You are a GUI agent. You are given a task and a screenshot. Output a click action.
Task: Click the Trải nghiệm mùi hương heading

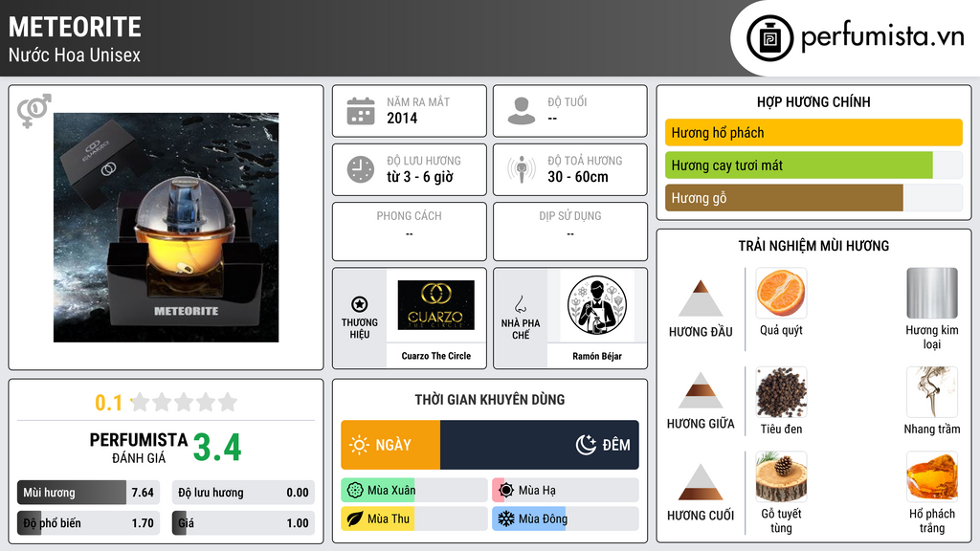click(x=813, y=246)
